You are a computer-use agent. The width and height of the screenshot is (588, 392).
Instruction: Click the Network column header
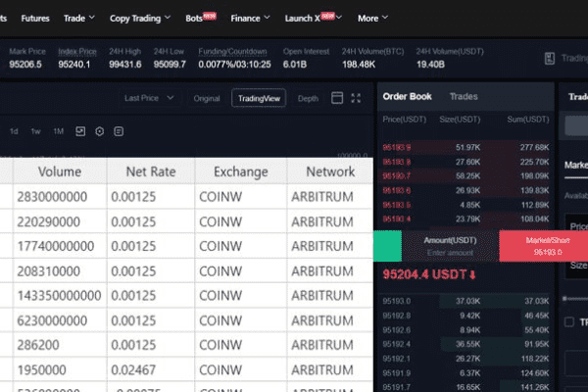pyautogui.click(x=330, y=171)
